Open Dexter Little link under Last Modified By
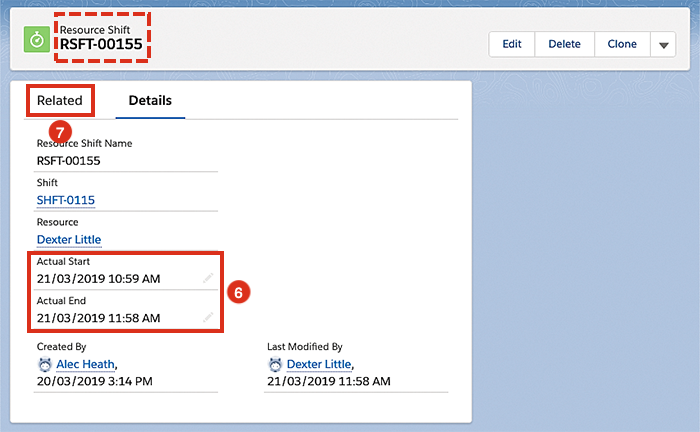Image resolution: width=700 pixels, height=432 pixels. click(x=319, y=365)
